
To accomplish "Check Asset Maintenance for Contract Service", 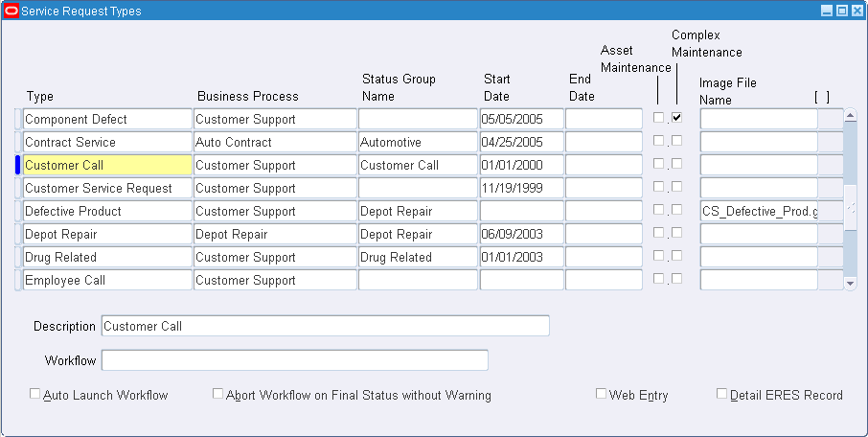I will [x=658, y=141].
